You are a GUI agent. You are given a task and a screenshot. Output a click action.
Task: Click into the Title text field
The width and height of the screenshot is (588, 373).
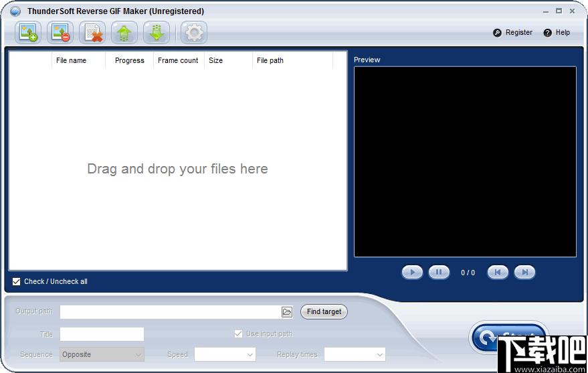pos(102,334)
